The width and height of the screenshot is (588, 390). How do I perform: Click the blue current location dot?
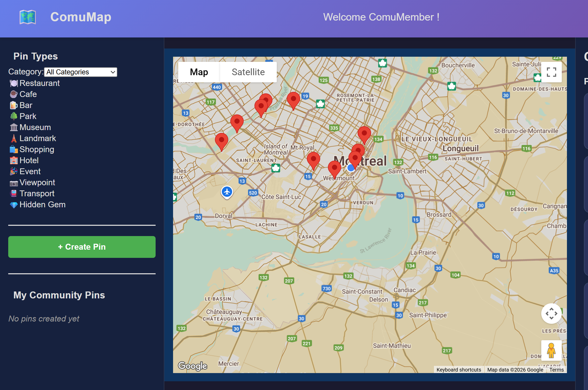tap(350, 168)
